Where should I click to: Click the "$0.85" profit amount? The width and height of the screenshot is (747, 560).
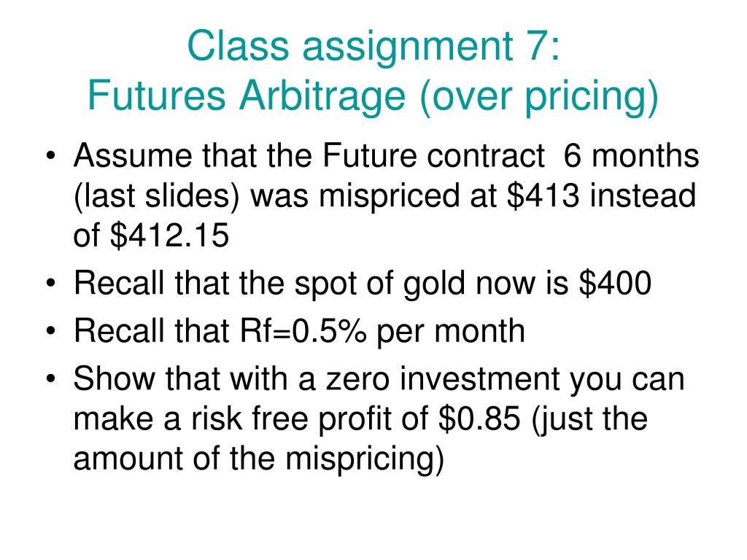479,419
